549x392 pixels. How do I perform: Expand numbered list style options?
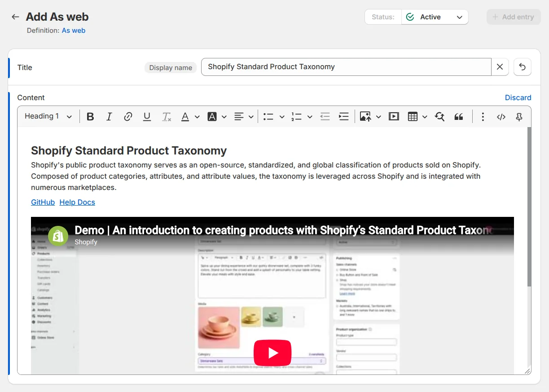(310, 117)
